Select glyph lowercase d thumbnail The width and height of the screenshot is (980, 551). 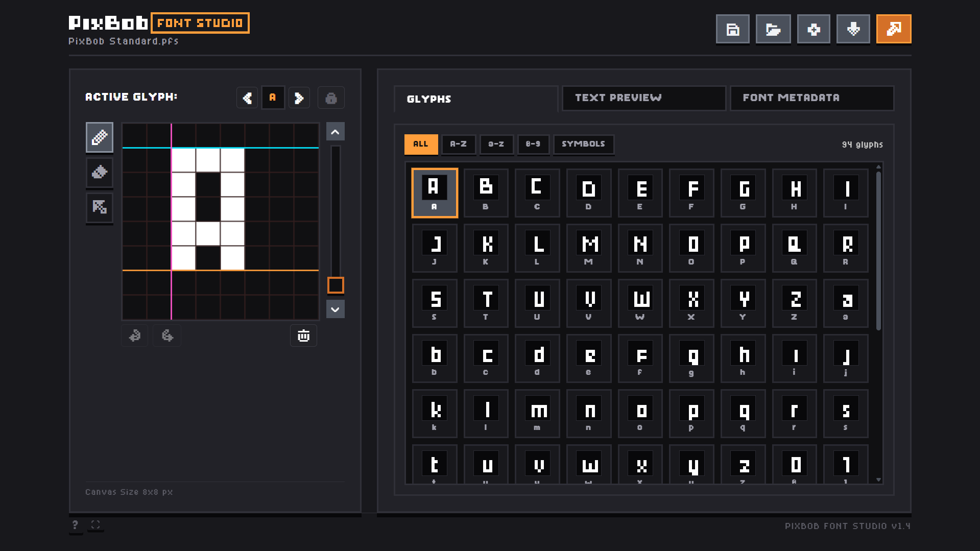(537, 358)
